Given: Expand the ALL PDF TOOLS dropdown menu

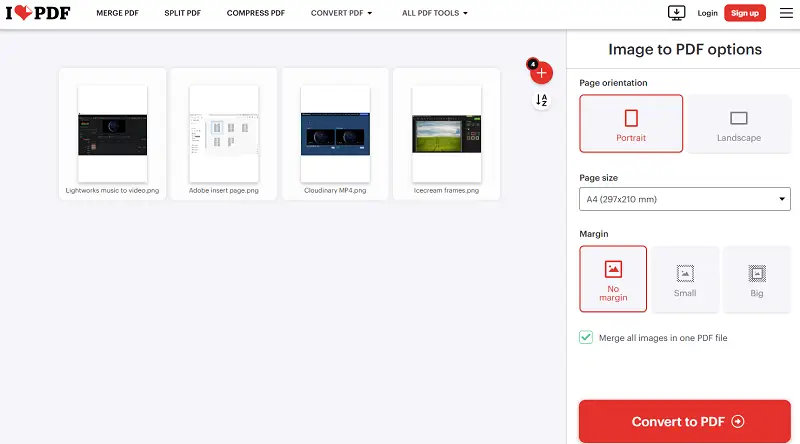Looking at the screenshot, I should click(x=435, y=13).
